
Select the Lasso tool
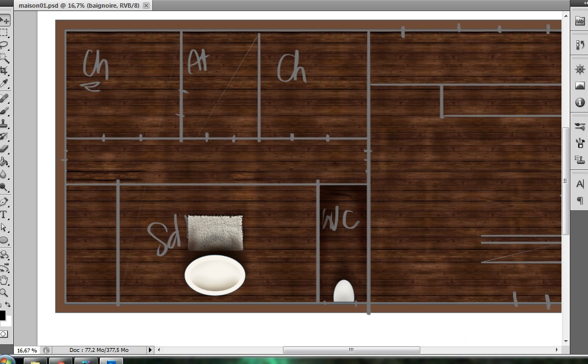pyautogui.click(x=4, y=45)
